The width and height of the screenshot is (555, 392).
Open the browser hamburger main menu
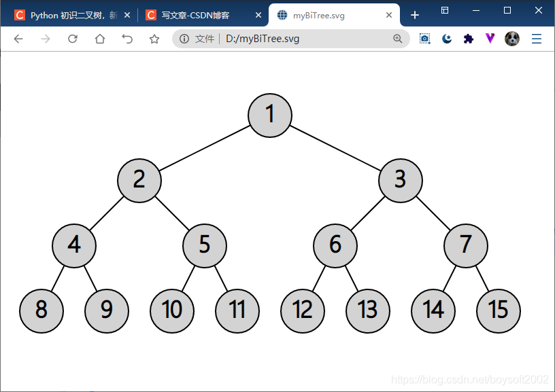click(537, 39)
